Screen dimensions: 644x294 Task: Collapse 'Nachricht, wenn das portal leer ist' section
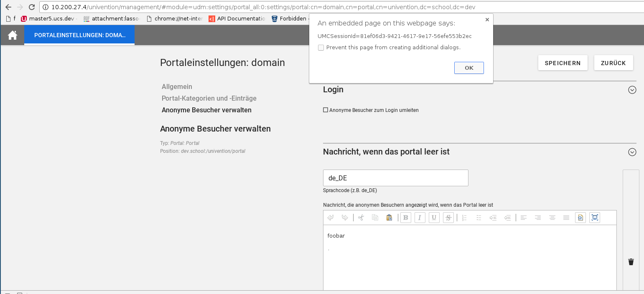click(x=632, y=152)
